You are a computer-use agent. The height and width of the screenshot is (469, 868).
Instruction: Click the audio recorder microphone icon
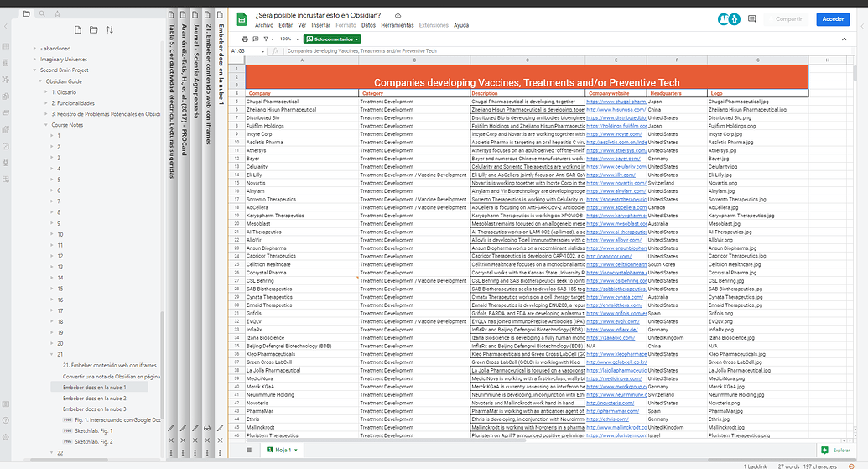point(6,162)
